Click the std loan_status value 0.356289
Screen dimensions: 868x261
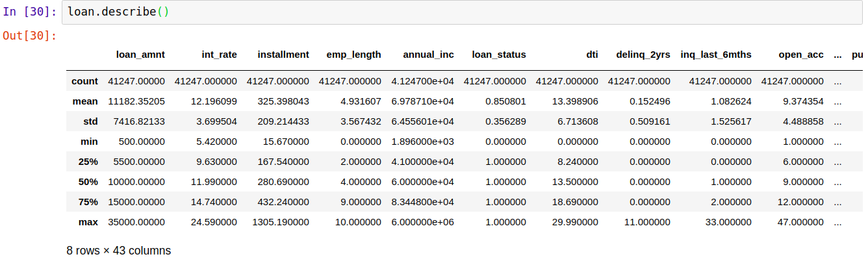pos(507,121)
